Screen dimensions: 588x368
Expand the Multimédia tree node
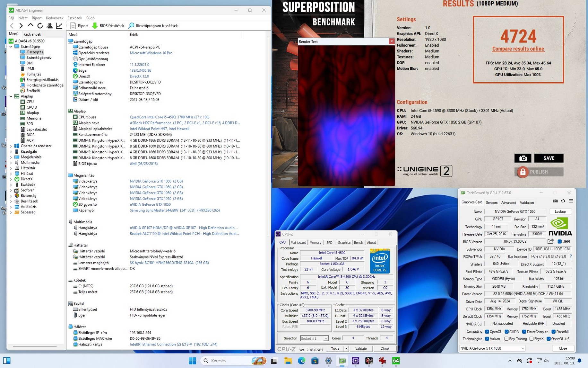[11, 163]
